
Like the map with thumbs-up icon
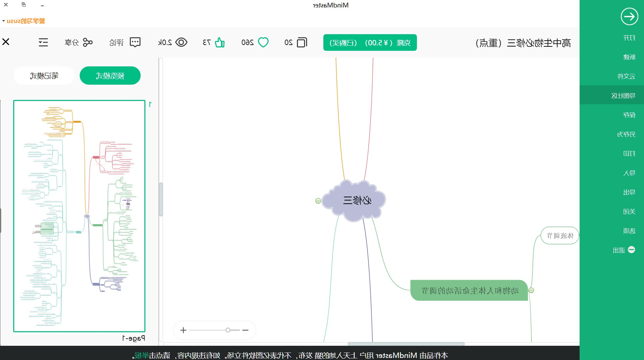coord(220,42)
